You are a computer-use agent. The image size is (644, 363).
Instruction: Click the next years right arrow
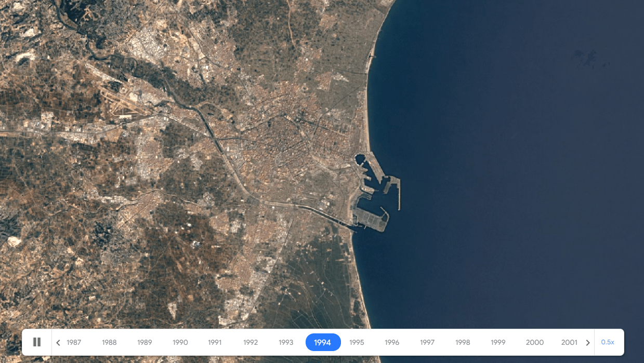tap(588, 343)
